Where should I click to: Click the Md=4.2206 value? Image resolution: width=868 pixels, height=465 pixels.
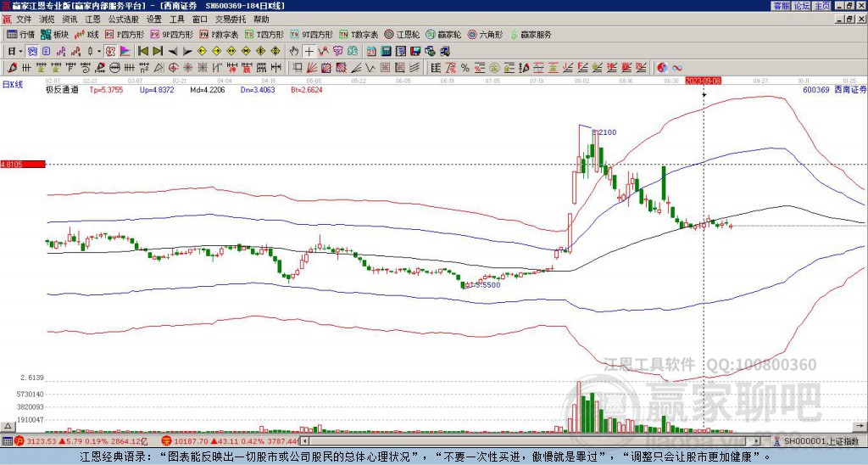(x=208, y=90)
